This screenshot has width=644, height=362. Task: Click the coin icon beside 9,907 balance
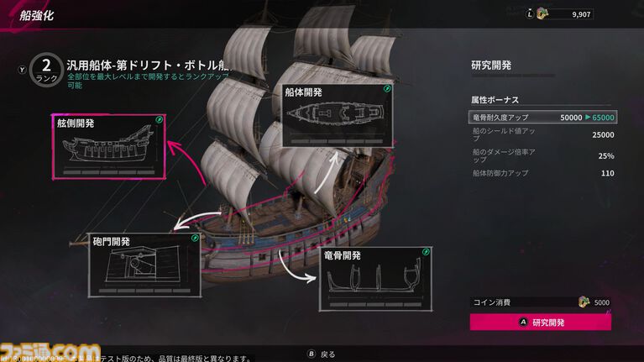click(x=542, y=14)
